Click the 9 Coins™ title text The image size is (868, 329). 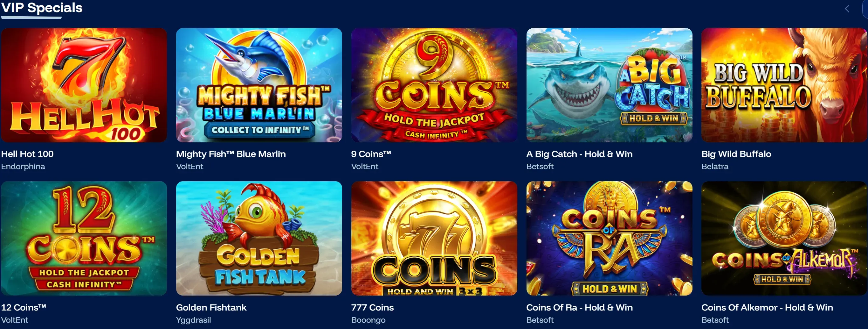[371, 154]
